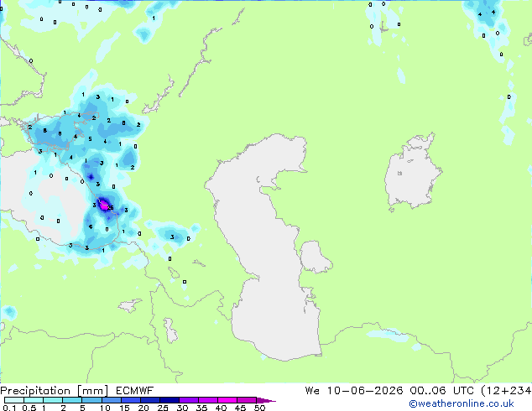Click the "00..06 UTC" time range text
The height and width of the screenshot is (411, 532).
pyautogui.click(x=441, y=391)
